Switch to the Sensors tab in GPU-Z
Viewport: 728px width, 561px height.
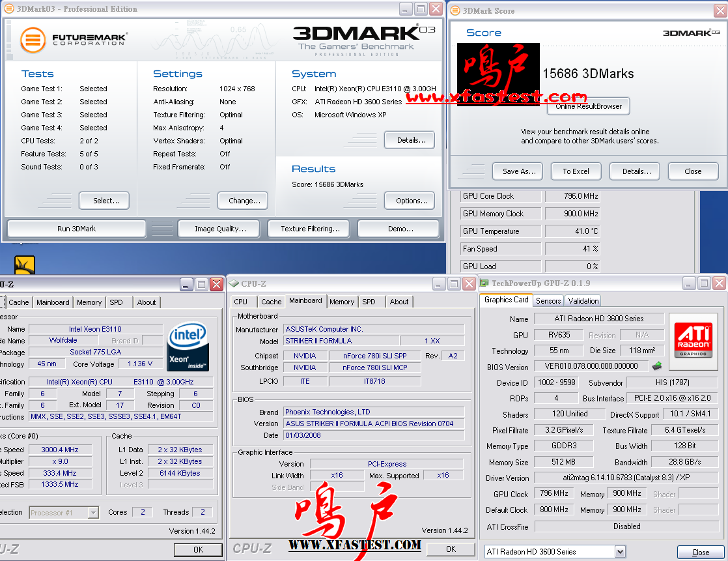coord(548,300)
